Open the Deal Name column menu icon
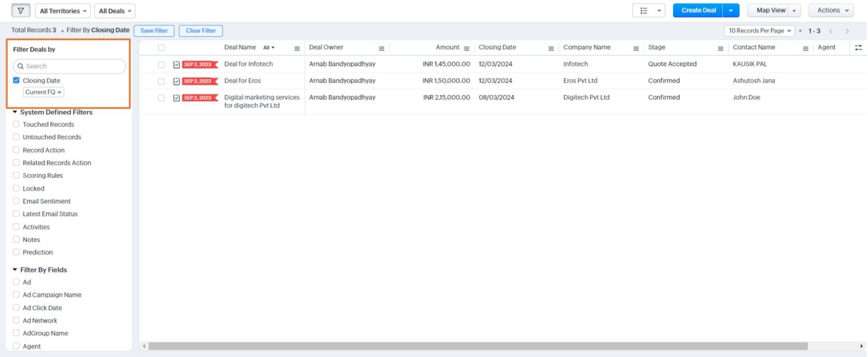The image size is (868, 357). click(x=297, y=47)
